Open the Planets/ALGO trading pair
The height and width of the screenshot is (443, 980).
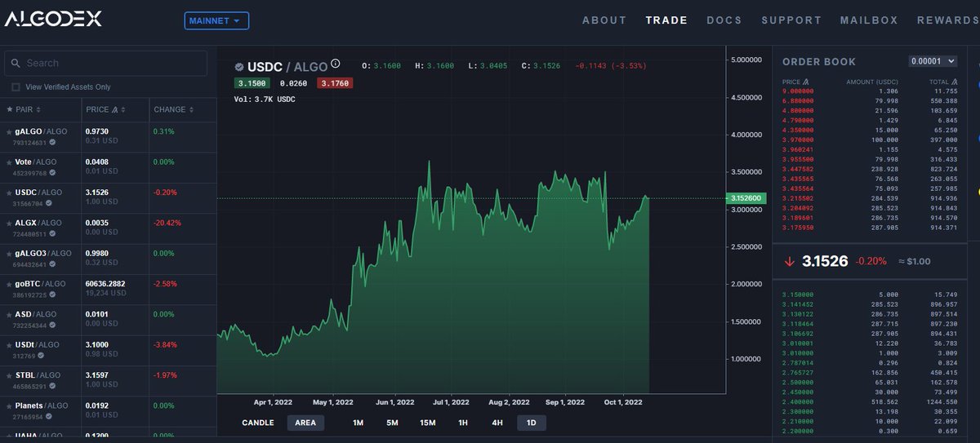(109, 411)
